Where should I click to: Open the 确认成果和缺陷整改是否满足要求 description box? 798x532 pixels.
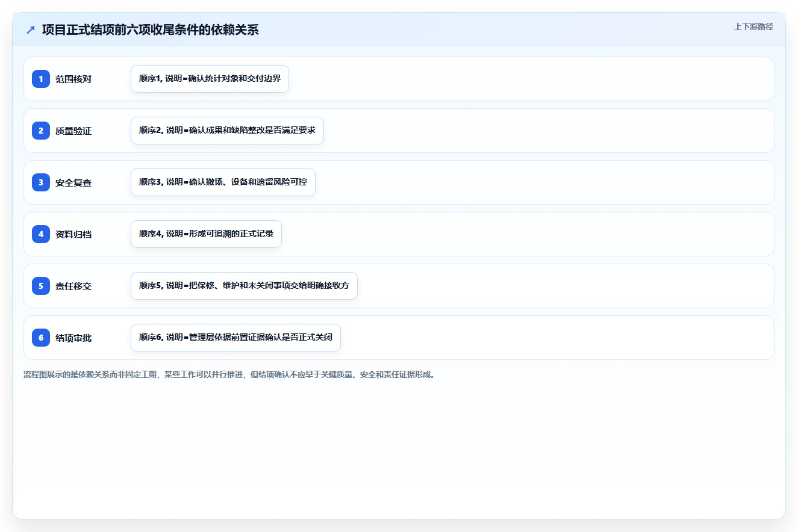(x=227, y=131)
